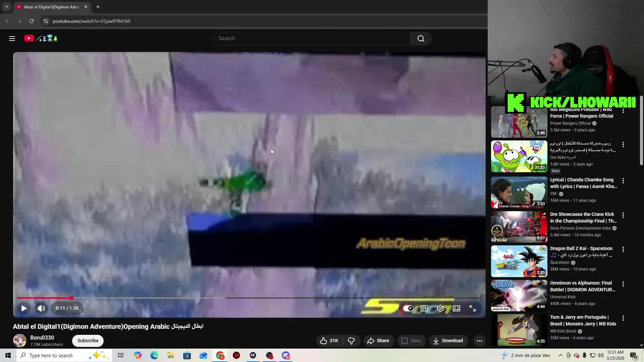Screen dimensions: 644x362
Task: Enter fullscreen mode
Action: [x=472, y=308]
